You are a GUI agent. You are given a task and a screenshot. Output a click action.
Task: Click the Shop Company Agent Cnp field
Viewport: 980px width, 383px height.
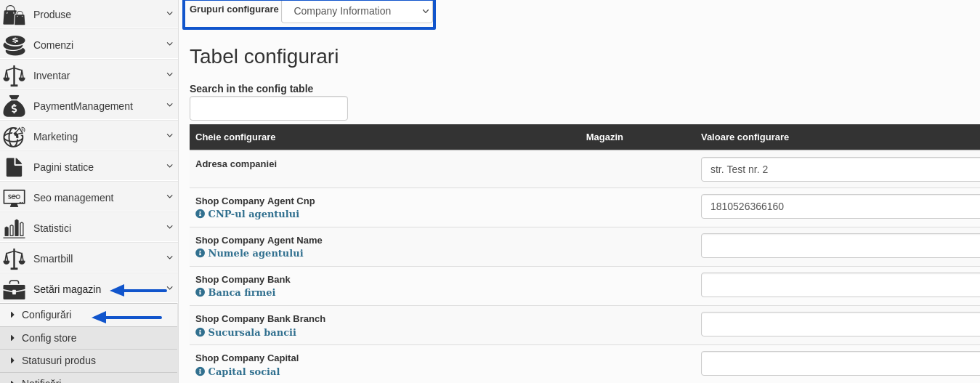(841, 206)
